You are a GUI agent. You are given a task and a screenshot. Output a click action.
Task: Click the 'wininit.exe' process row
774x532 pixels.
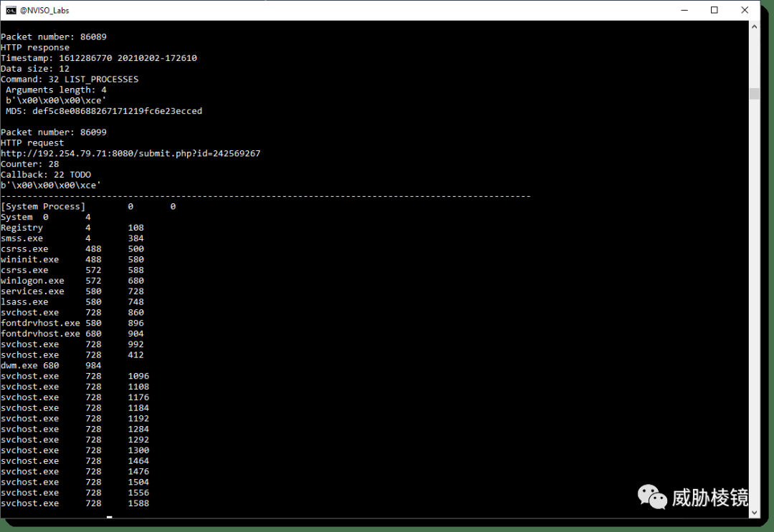pyautogui.click(x=72, y=260)
